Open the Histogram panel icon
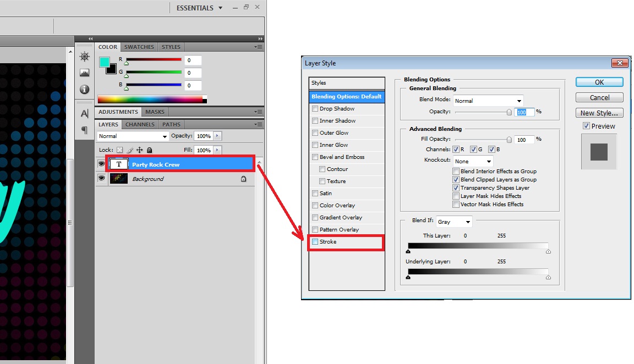 pyautogui.click(x=85, y=73)
